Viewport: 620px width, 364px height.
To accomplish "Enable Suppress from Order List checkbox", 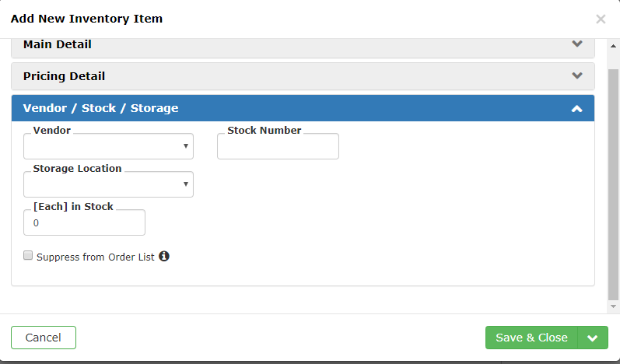I will (28, 255).
